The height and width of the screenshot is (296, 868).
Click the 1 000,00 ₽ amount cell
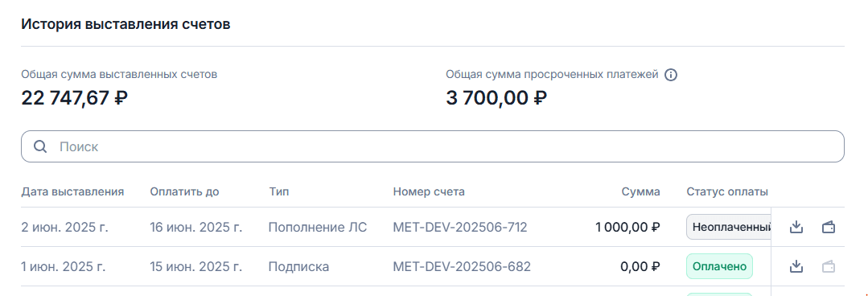[x=627, y=227]
